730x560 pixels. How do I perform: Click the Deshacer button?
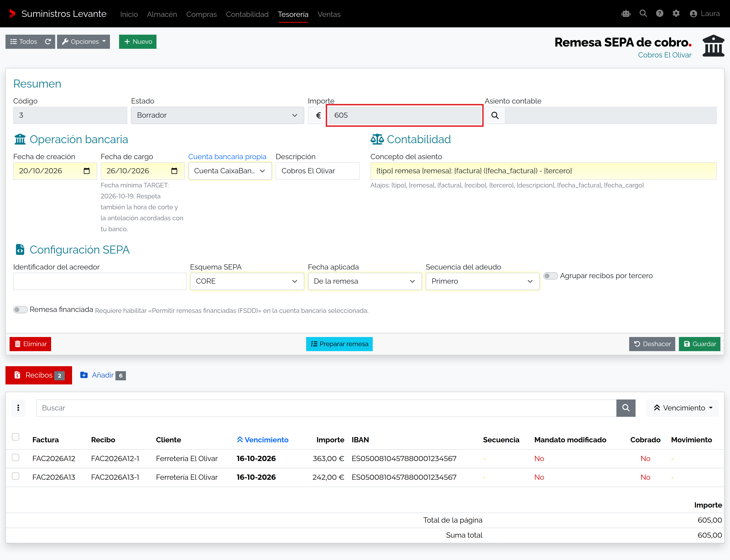[x=652, y=344]
